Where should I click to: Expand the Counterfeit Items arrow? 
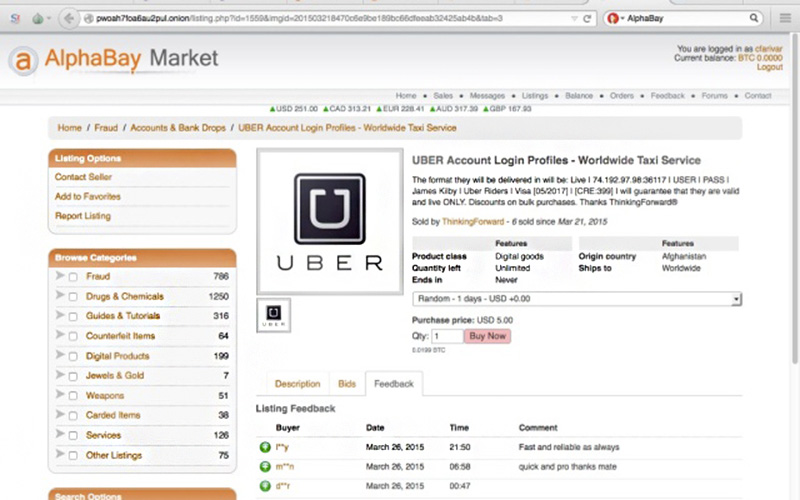pos(60,335)
